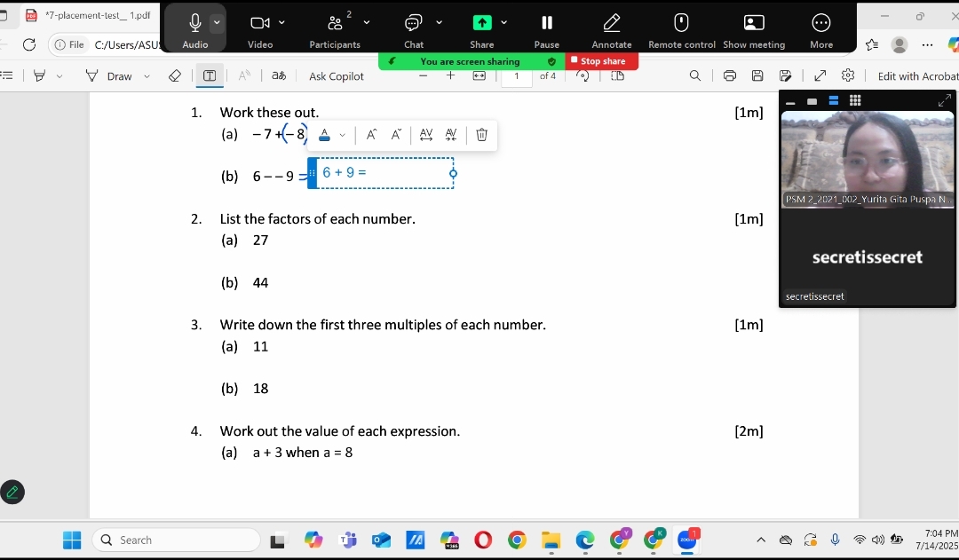Viewport: 959px width, 560px height.
Task: Click the Read aloud icon
Action: pos(244,75)
